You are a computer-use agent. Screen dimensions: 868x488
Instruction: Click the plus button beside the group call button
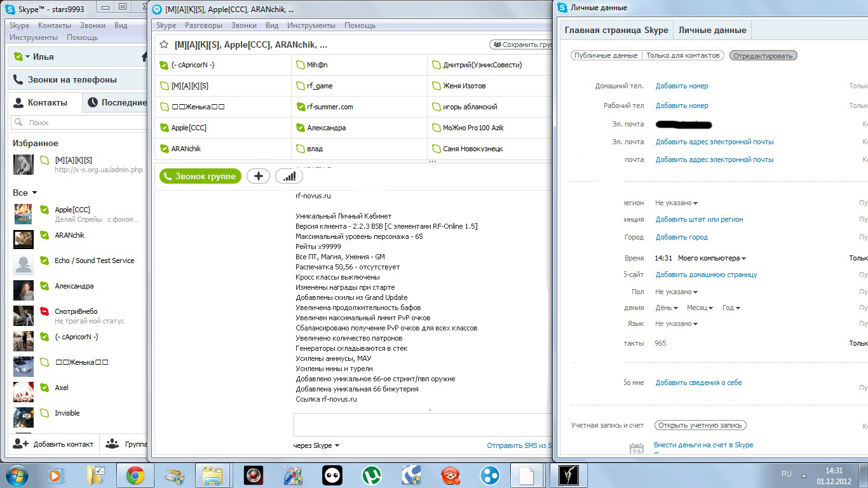click(x=258, y=177)
